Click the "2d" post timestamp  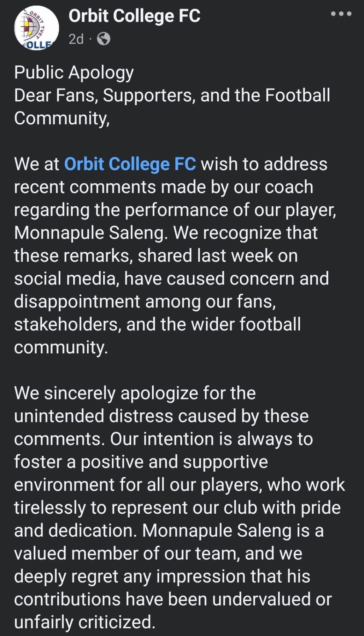point(76,39)
